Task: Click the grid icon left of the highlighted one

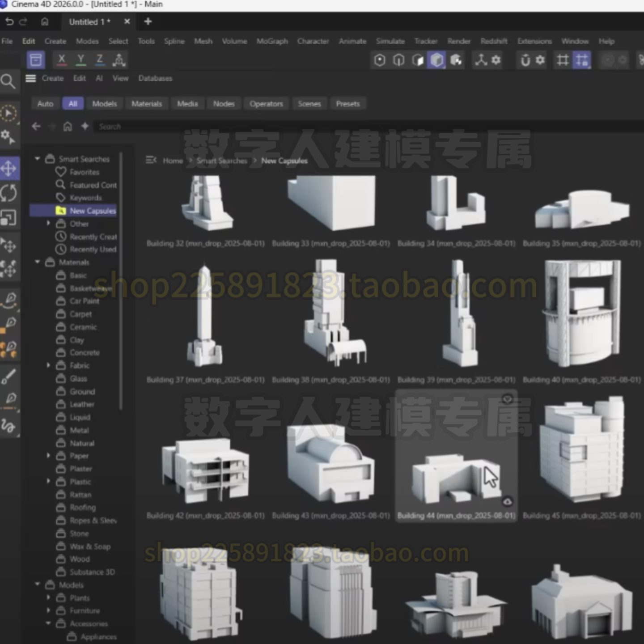Action: coord(563,60)
